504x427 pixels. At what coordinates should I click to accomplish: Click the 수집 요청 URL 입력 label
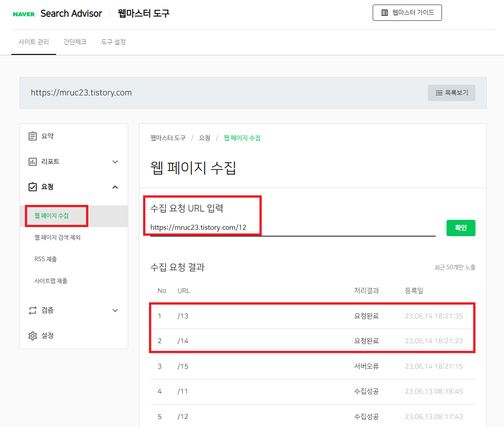click(187, 208)
